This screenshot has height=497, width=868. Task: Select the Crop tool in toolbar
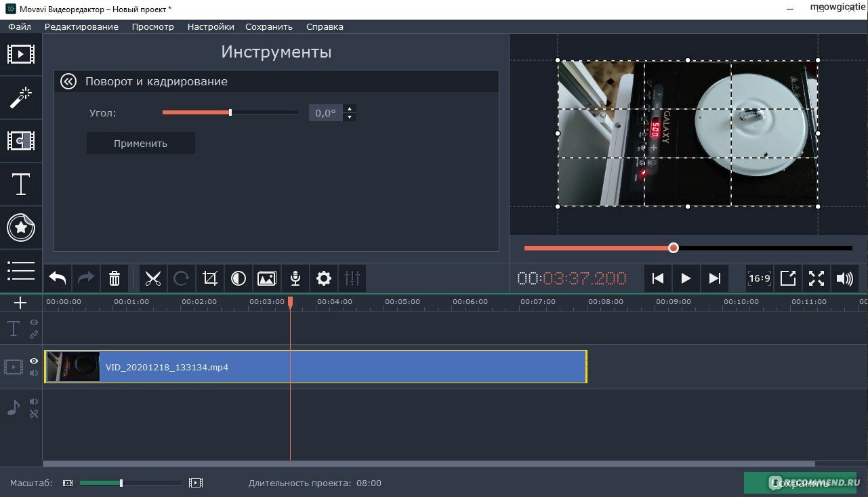[210, 278]
